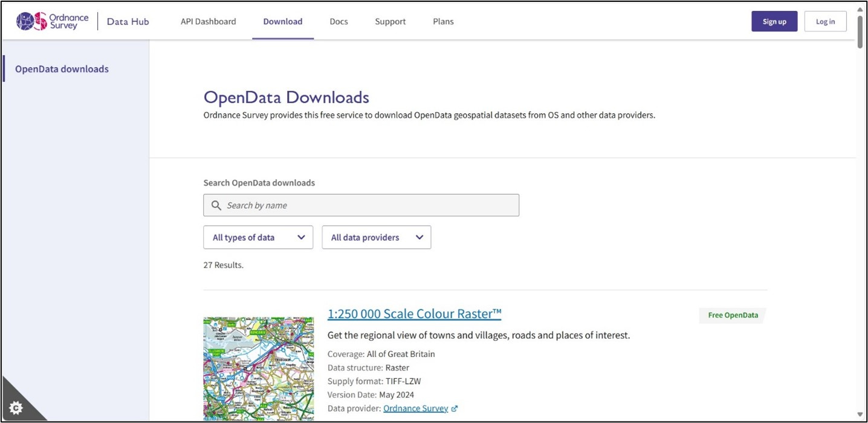Image resolution: width=868 pixels, height=423 pixels.
Task: Select the Download tab
Action: 283,21
